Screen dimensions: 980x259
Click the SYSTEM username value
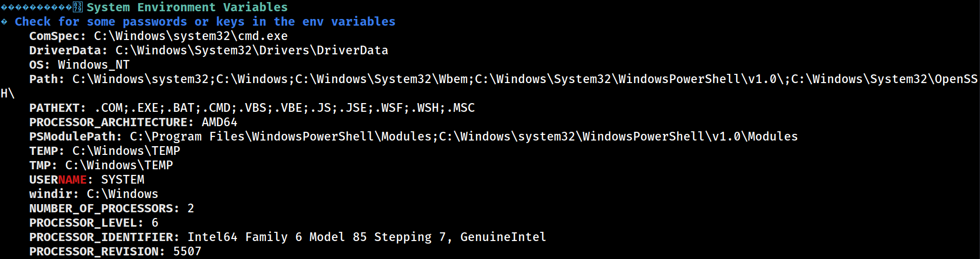pyautogui.click(x=123, y=180)
